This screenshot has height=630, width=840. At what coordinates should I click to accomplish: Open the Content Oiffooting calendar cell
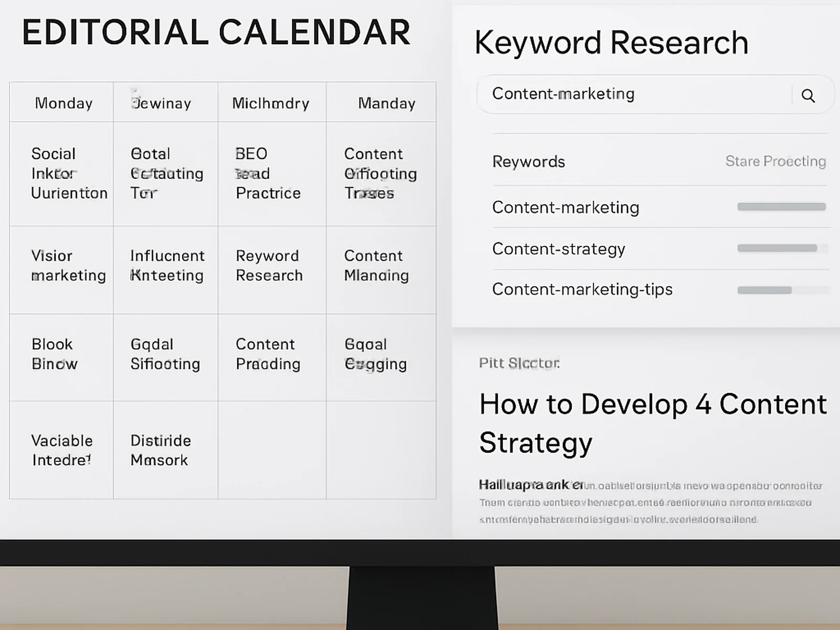click(381, 174)
